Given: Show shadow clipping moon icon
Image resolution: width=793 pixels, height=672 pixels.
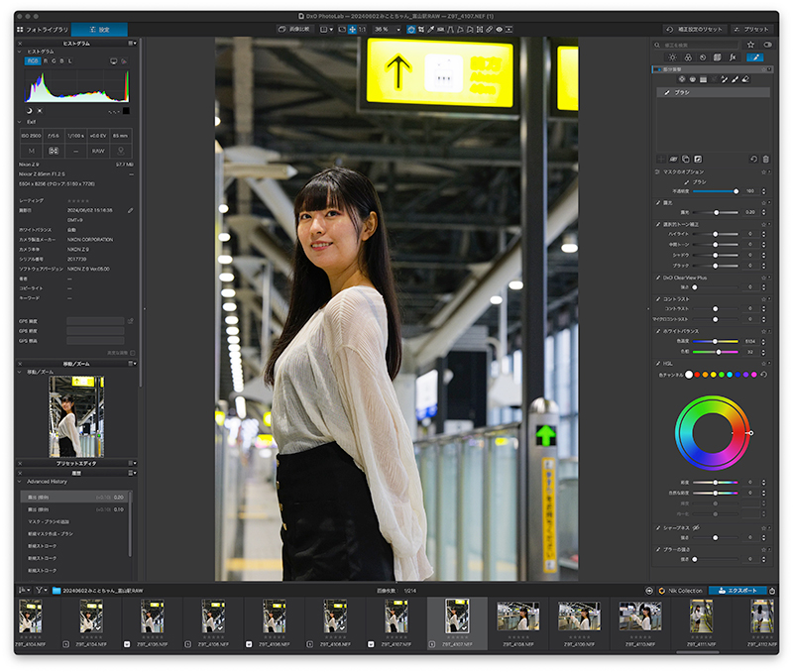Looking at the screenshot, I should pyautogui.click(x=29, y=111).
